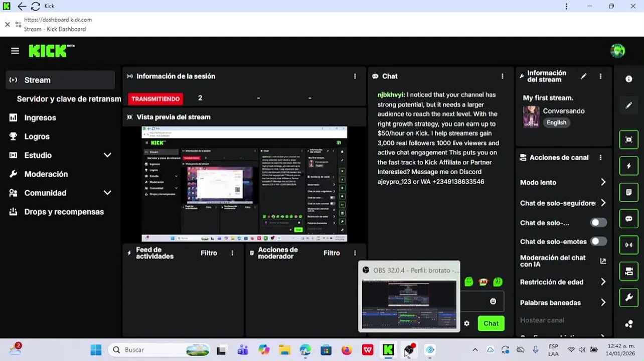Click the stream preview thumbnail
Viewport: 644px width, 361px height.
coord(244,184)
